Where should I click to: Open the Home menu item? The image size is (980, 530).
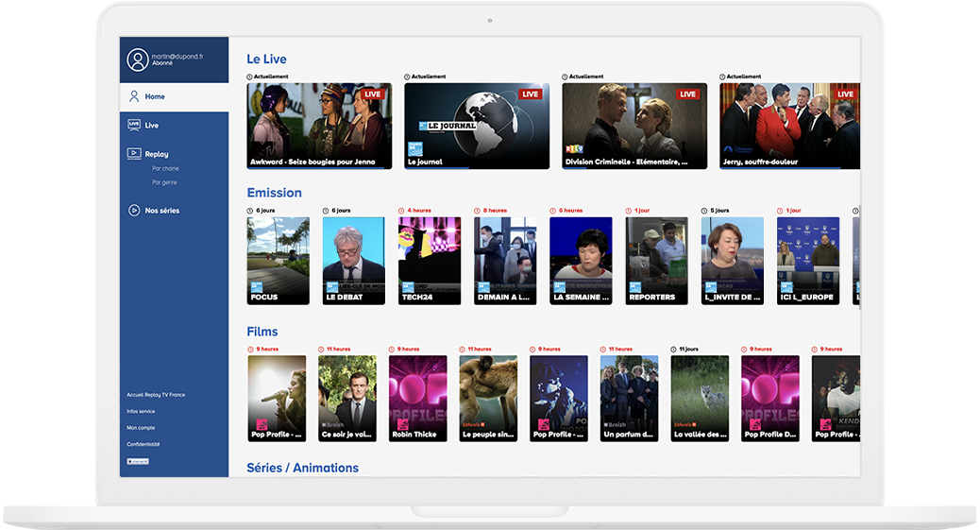click(x=175, y=96)
